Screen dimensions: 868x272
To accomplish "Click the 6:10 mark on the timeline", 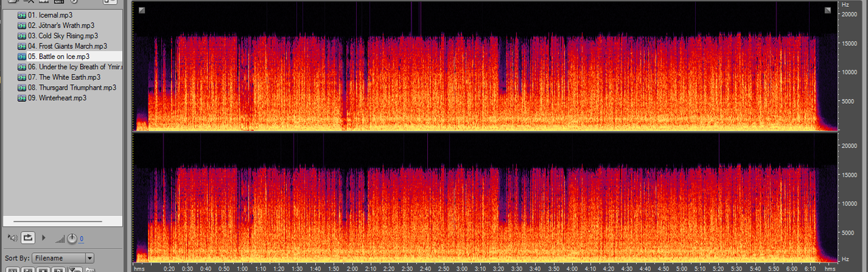I will (810, 269).
